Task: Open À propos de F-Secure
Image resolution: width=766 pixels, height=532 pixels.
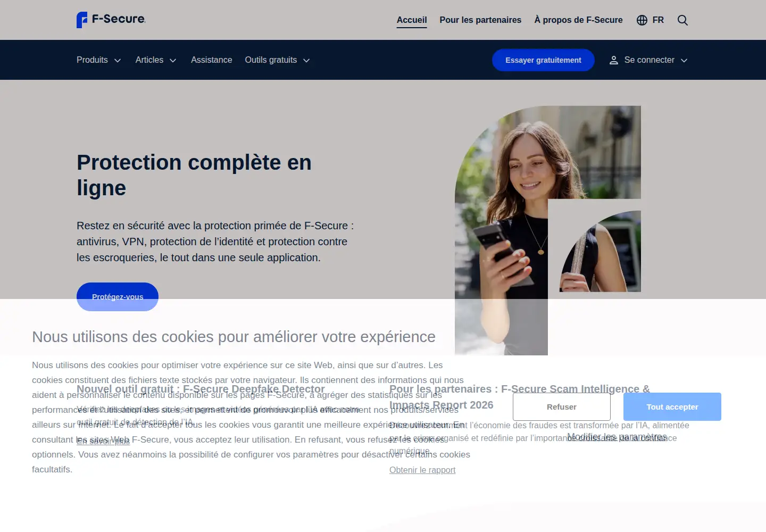Action: coord(578,20)
